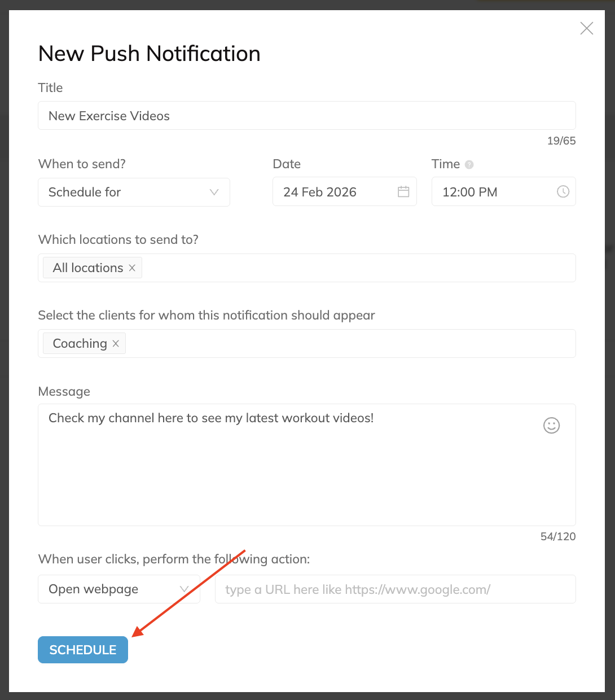615x700 pixels.
Task: Click the chevron arrow beside Schedule for
Action: point(214,192)
